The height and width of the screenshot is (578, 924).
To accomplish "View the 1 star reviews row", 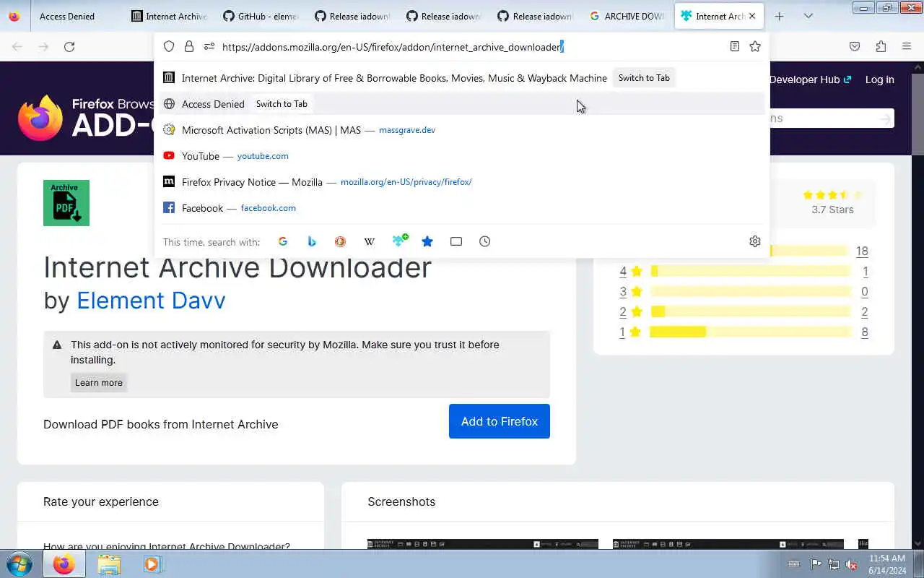I will click(x=744, y=332).
